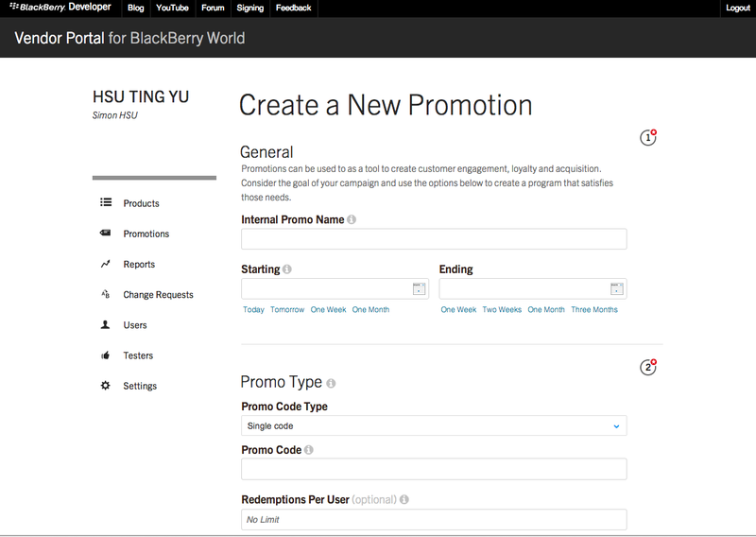Click the Promotions tag icon
Viewport: 756px width, 537px height.
tap(105, 233)
